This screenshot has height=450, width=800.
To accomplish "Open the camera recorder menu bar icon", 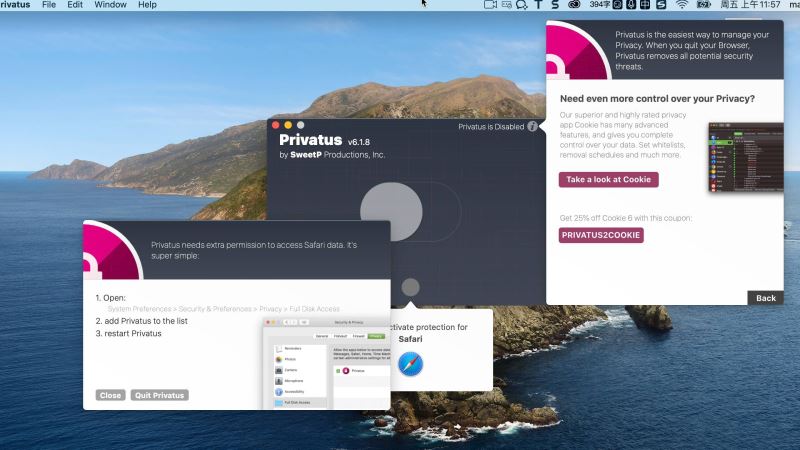I will pyautogui.click(x=490, y=5).
